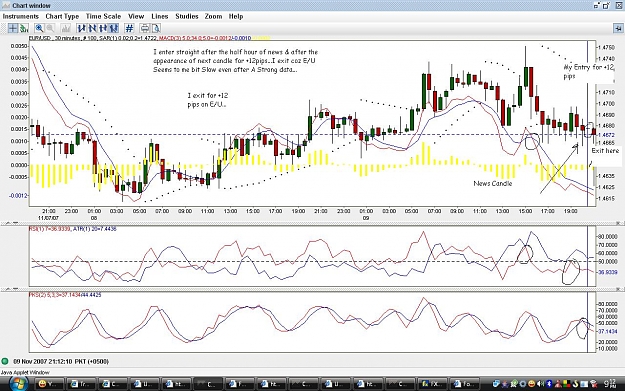The height and width of the screenshot is (391, 625).
Task: Open the Studies menu
Action: 187,16
